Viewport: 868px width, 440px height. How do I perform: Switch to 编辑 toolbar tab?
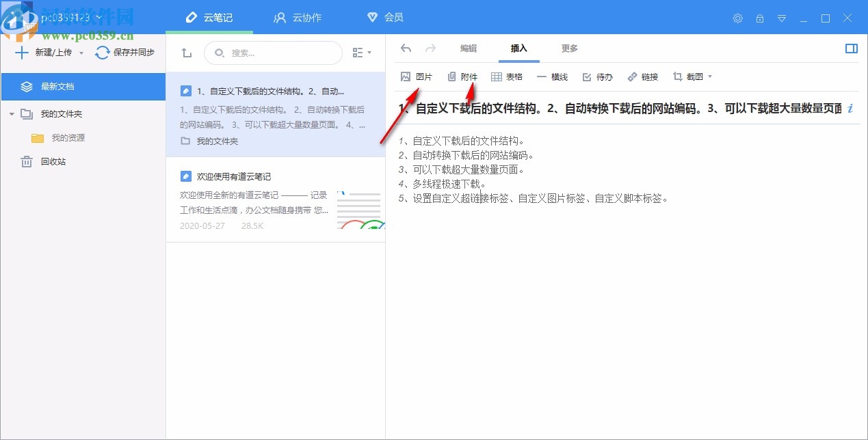(469, 49)
